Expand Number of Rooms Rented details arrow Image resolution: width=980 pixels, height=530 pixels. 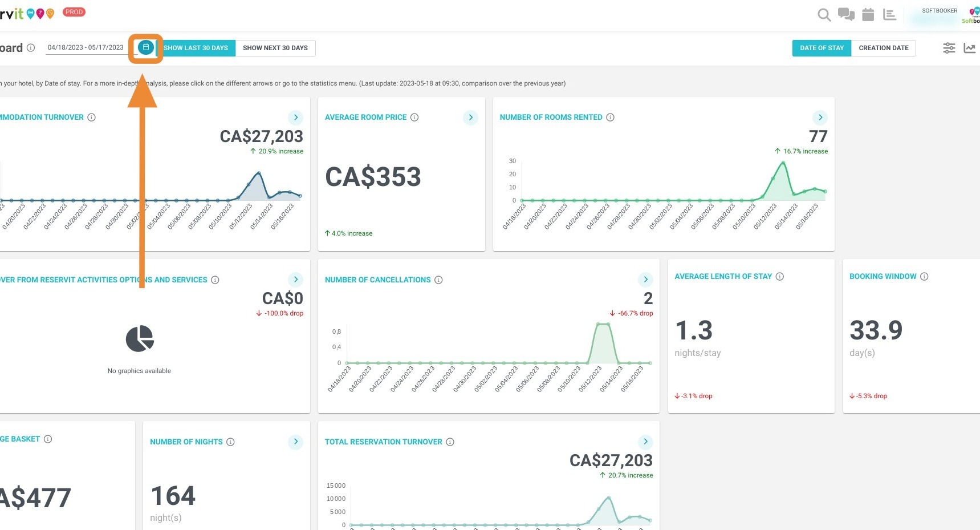pos(820,118)
